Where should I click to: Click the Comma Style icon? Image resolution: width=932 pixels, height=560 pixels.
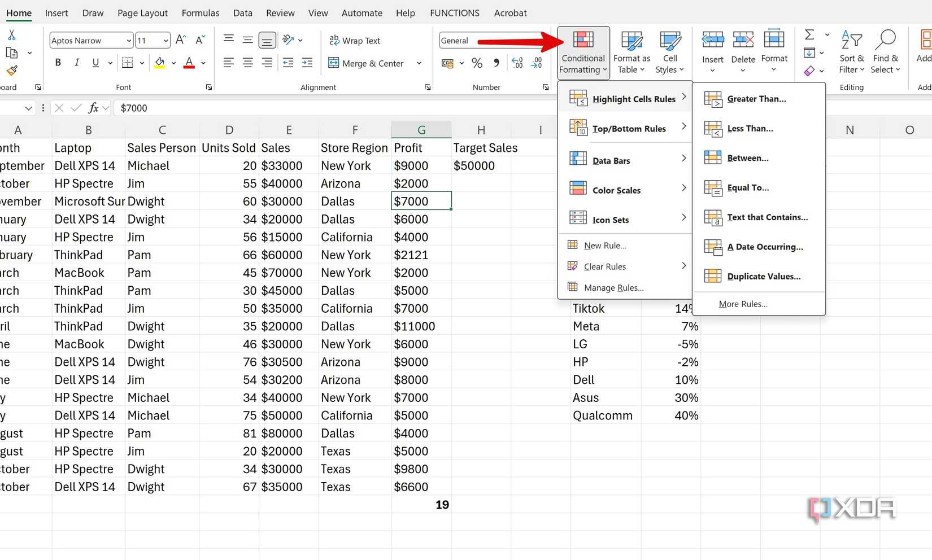click(496, 63)
